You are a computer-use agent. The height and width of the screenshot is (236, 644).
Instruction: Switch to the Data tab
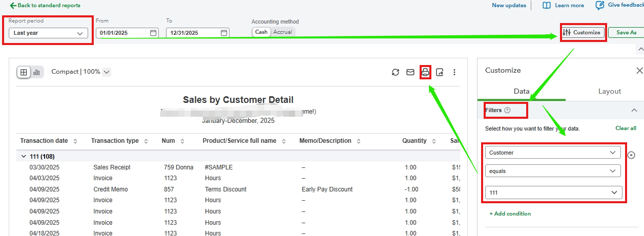point(521,91)
